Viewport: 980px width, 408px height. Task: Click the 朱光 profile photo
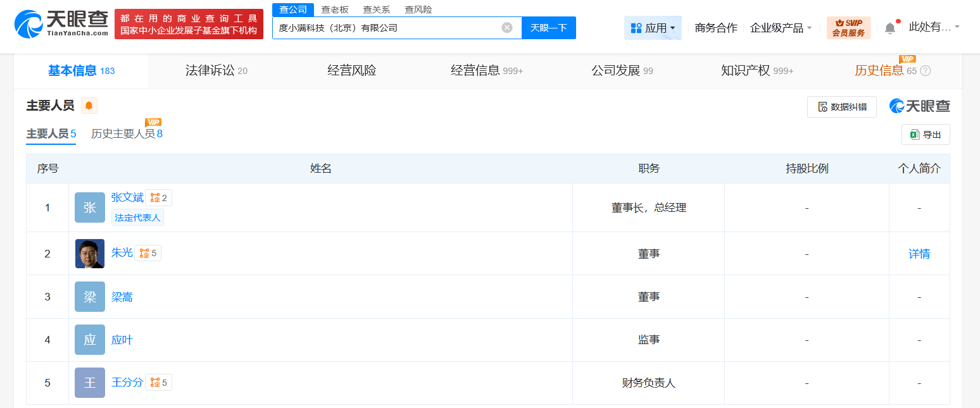tap(90, 254)
